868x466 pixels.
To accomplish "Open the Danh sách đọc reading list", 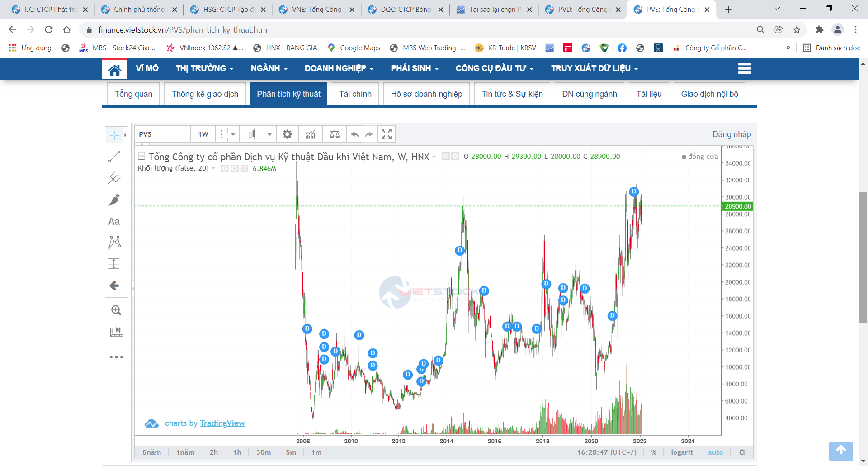I will click(x=832, y=48).
